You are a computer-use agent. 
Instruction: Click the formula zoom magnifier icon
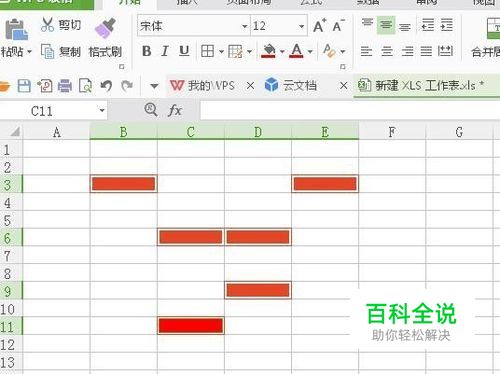pos(151,109)
